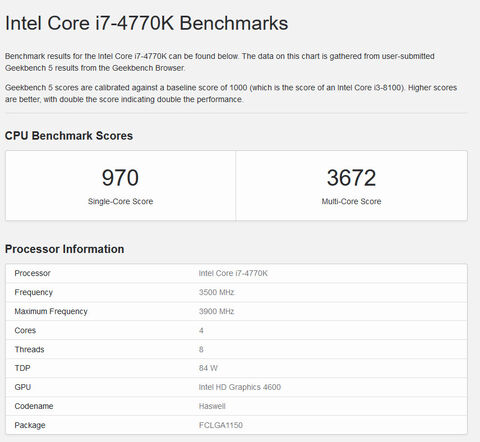480x442 pixels.
Task: Click the FCLGA1150 package value
Action: point(221,425)
